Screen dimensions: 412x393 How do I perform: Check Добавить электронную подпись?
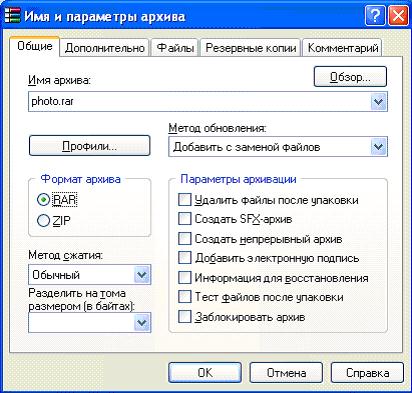click(185, 258)
